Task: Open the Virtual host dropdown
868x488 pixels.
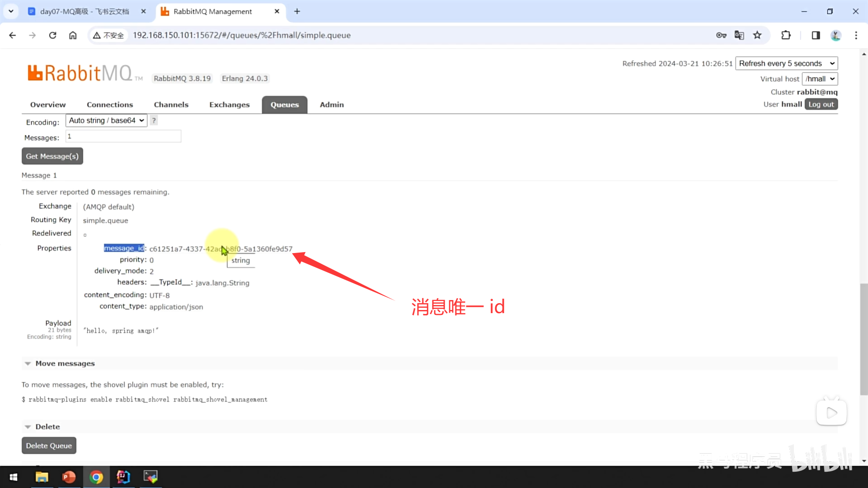Action: point(819,79)
